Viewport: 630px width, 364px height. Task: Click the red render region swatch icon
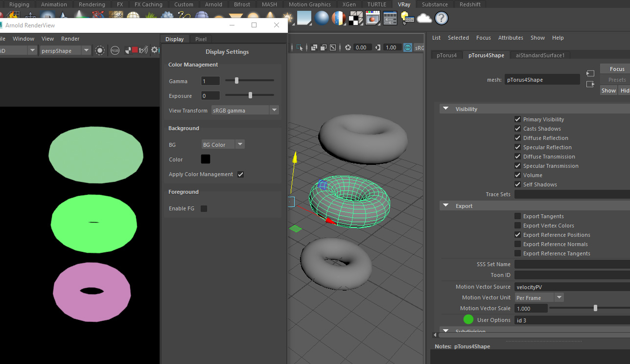point(135,50)
